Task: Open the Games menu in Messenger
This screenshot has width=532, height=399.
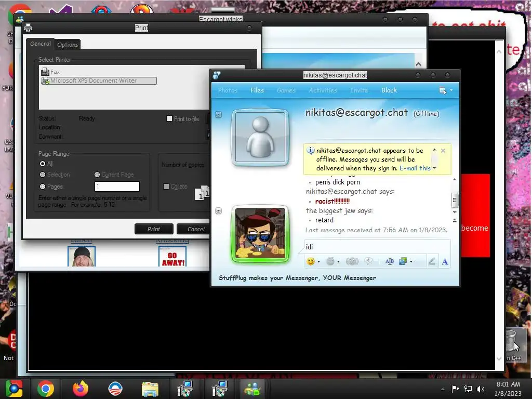Action: coord(286,90)
